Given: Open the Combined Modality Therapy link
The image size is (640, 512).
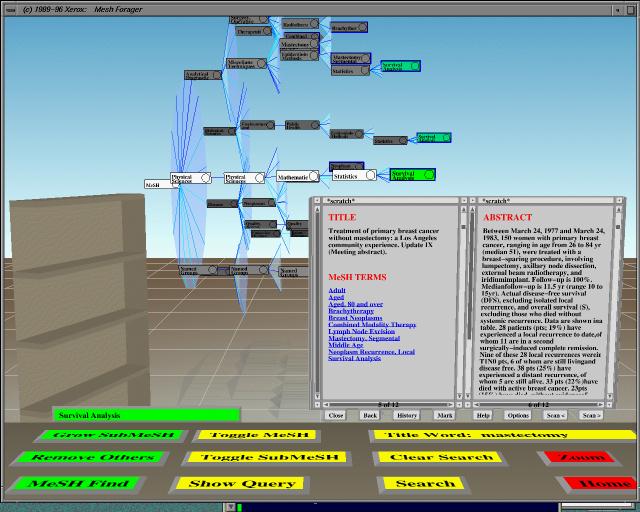Looking at the screenshot, I should pos(372,325).
